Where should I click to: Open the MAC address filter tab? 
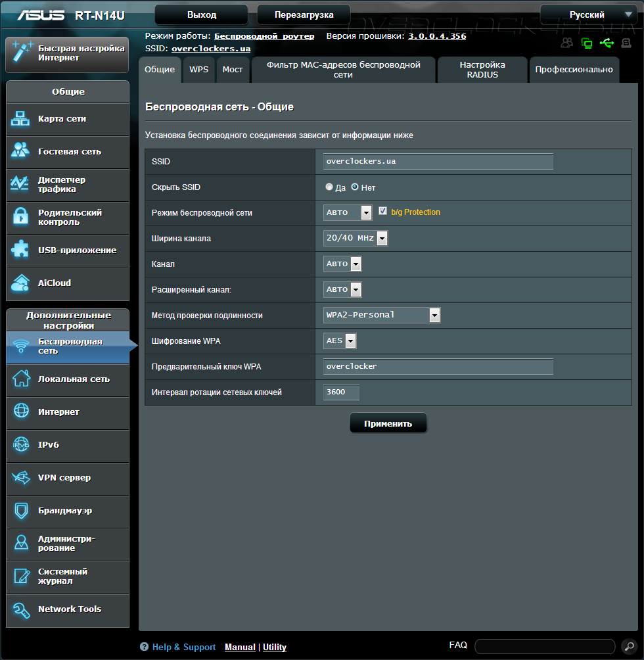point(343,70)
